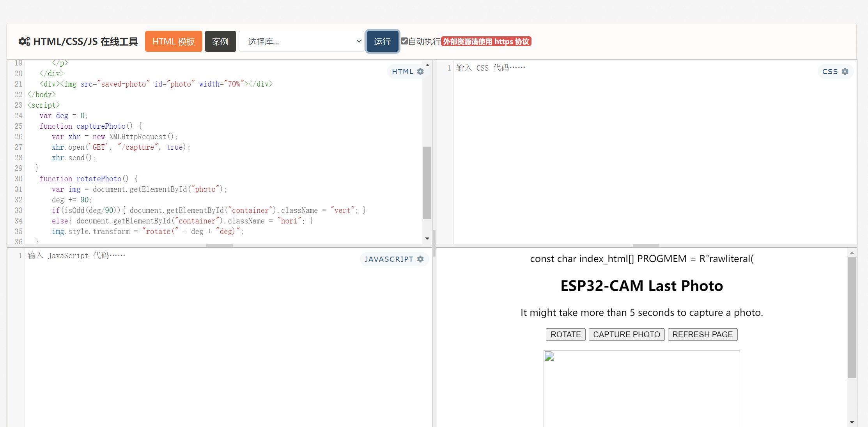Toggle the 自动执行 checkbox
The height and width of the screenshot is (427, 868).
[404, 41]
